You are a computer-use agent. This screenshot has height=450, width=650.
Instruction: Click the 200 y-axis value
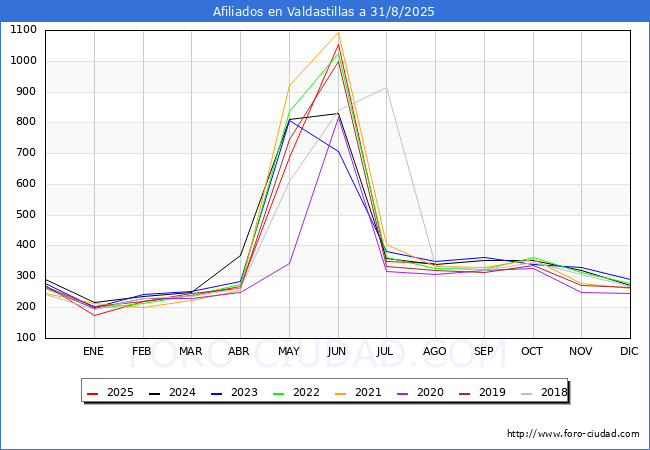tap(27, 307)
